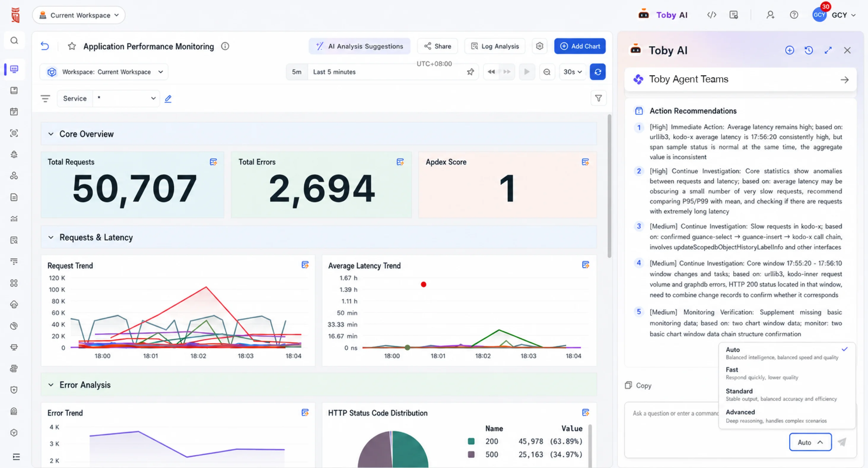Show info for Application Performance Monitoring
The image size is (868, 468).
point(225,46)
